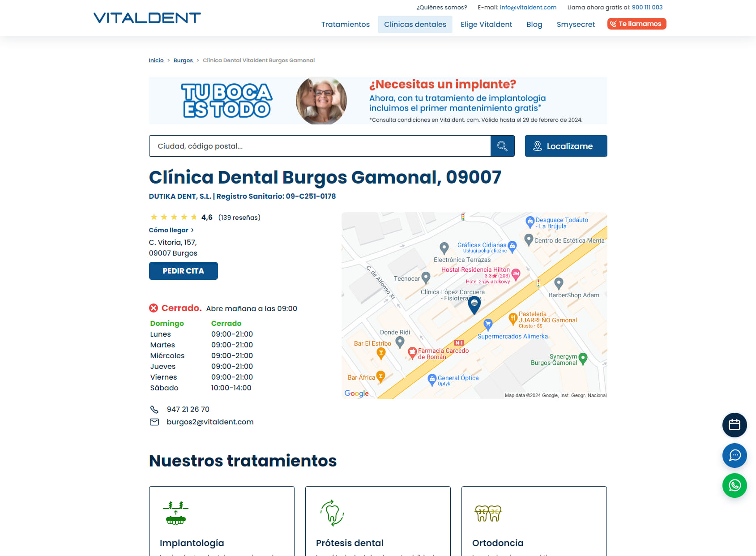The width and height of the screenshot is (756, 556).
Task: Click the Prótesis dental tooth icon
Action: pos(332,513)
